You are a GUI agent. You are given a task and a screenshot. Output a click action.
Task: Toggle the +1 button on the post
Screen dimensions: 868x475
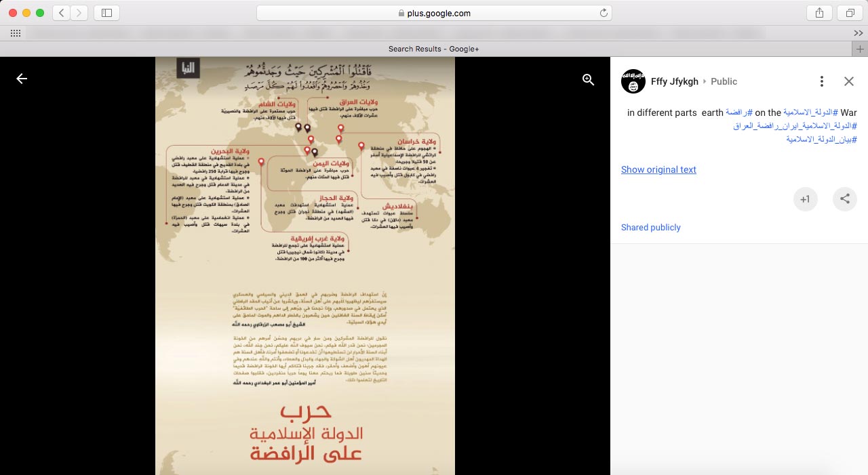(805, 199)
